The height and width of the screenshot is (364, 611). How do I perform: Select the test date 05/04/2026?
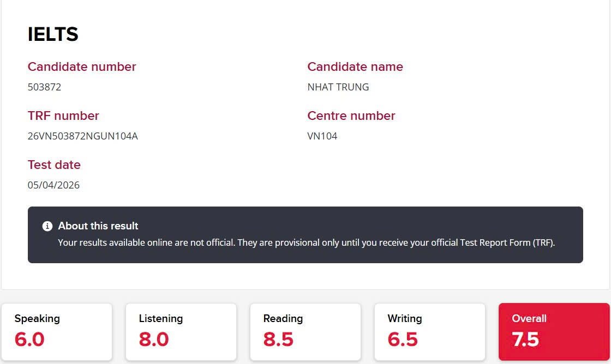click(x=53, y=185)
